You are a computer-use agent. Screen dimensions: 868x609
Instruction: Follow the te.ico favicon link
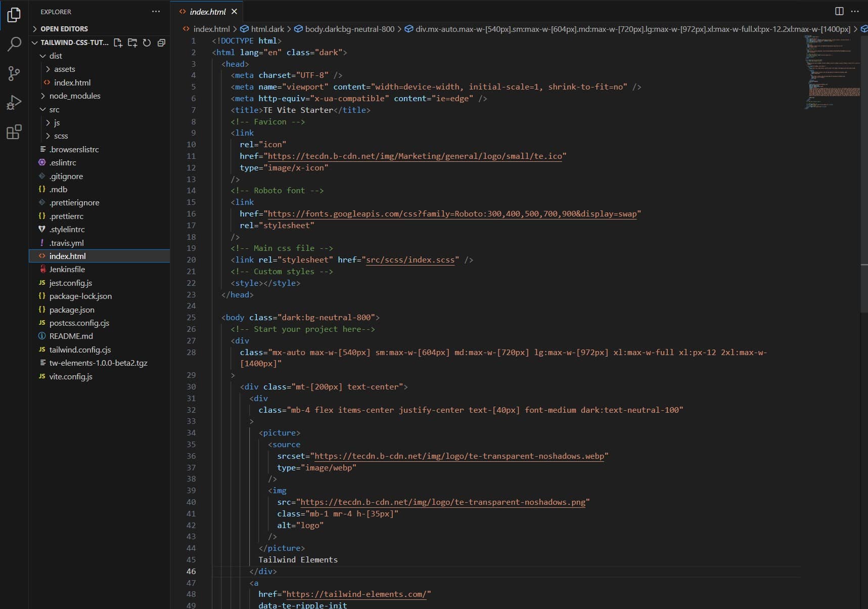tap(415, 156)
